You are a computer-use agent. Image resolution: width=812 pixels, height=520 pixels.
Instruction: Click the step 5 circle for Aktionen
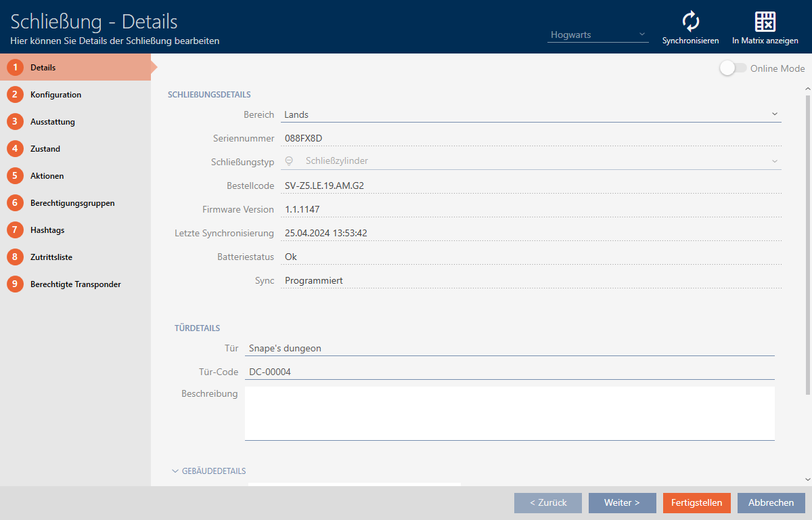[15, 176]
